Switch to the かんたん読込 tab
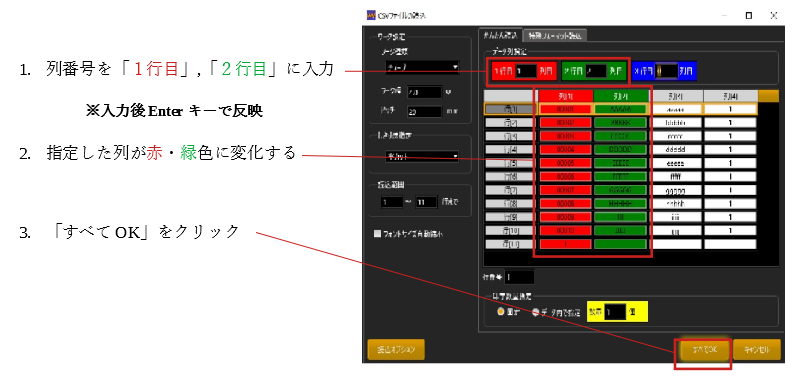The height and width of the screenshot is (377, 804). (500, 35)
